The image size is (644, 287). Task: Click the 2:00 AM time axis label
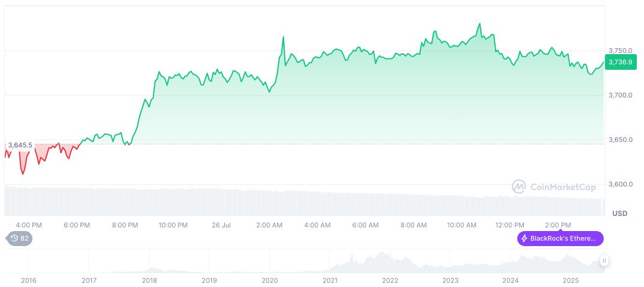[x=269, y=225]
